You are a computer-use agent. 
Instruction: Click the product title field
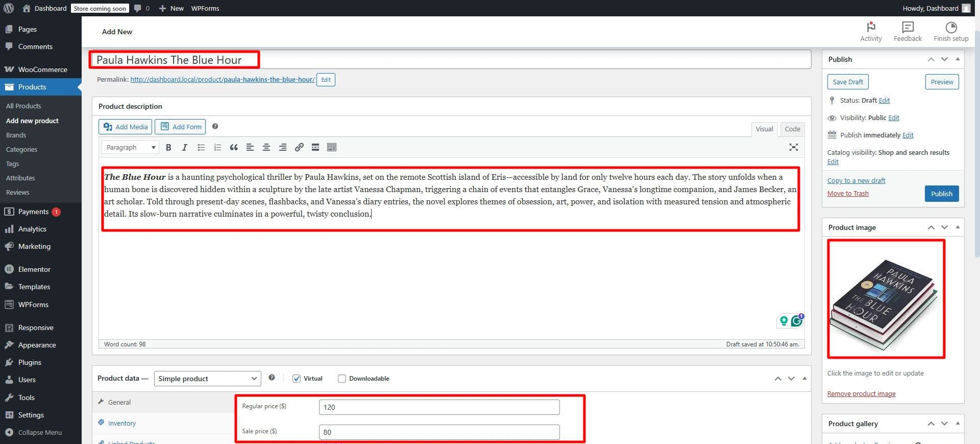451,60
